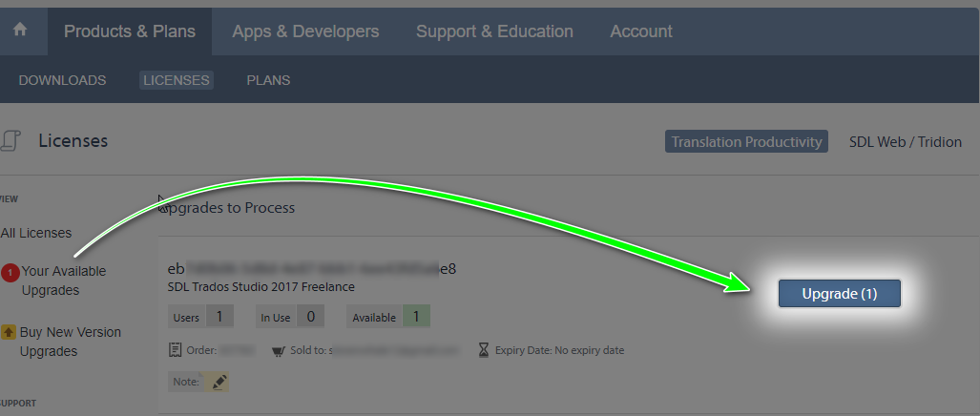Click the Sold to cart icon
980x416 pixels.
click(x=279, y=351)
